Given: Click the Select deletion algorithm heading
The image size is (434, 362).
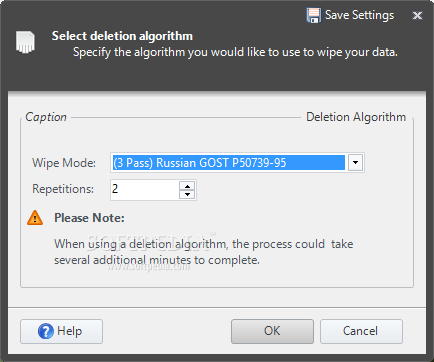Looking at the screenshot, I should (x=122, y=36).
